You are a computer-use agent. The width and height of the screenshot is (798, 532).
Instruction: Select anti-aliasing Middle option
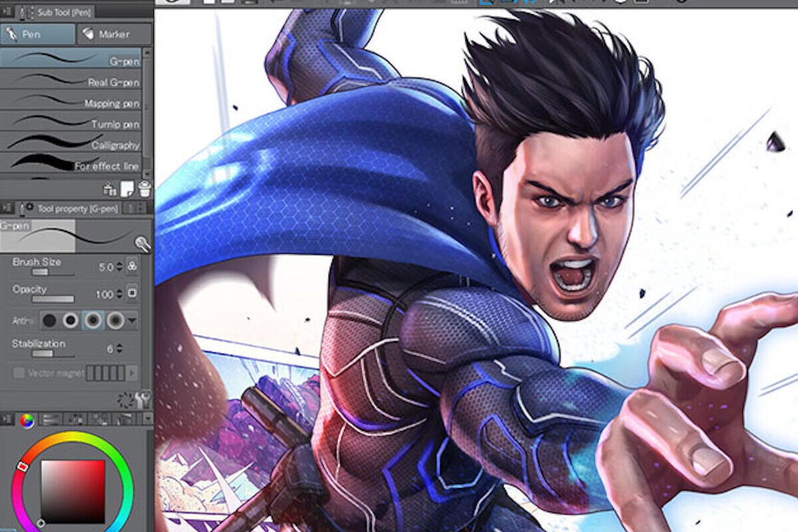[x=93, y=321]
